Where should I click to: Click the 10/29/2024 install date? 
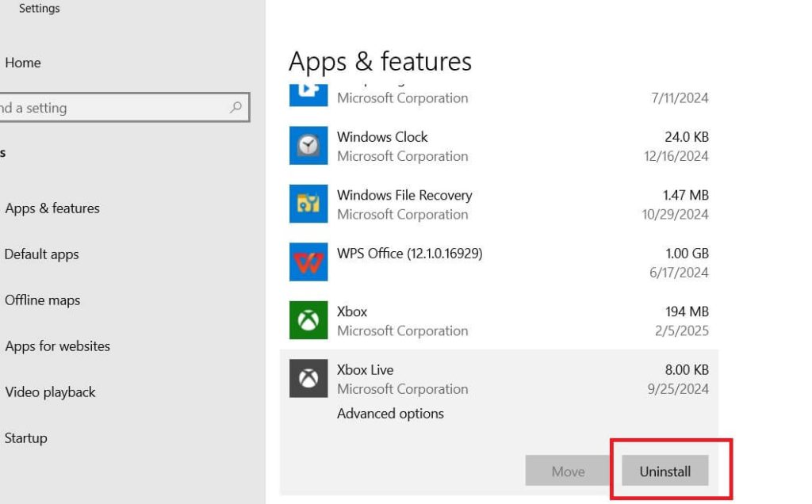click(x=676, y=214)
